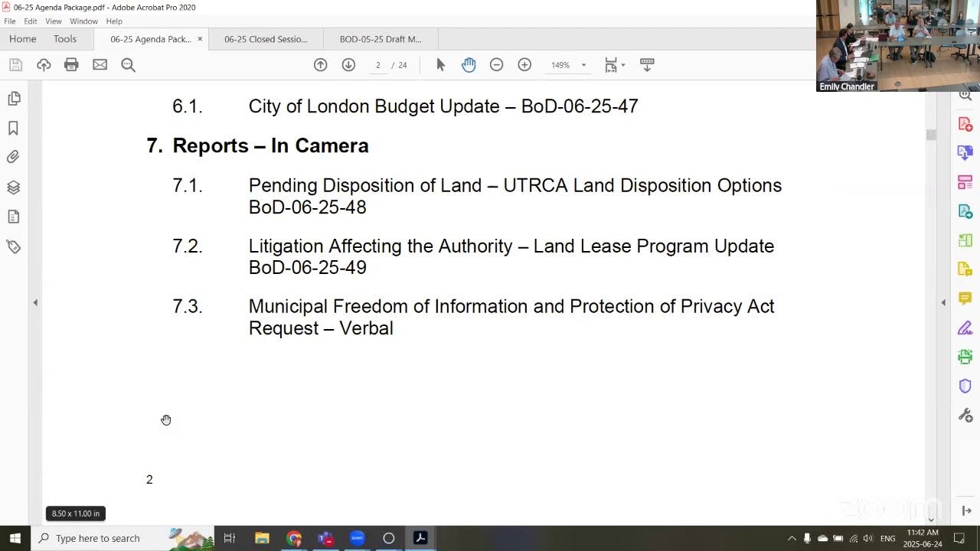This screenshot has height=551, width=980.
Task: Open the Comment tool
Action: coord(965,298)
